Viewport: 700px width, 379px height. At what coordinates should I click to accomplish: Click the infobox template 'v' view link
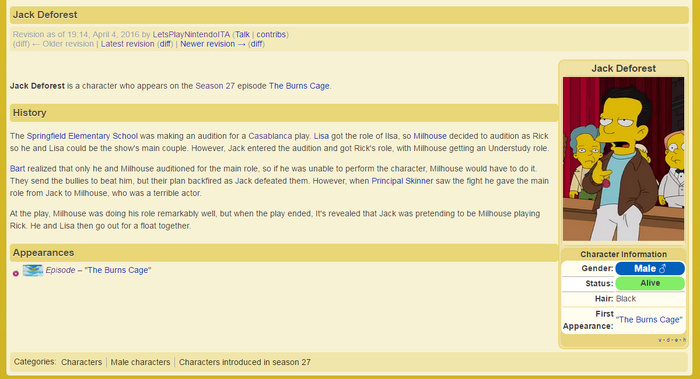coord(660,340)
